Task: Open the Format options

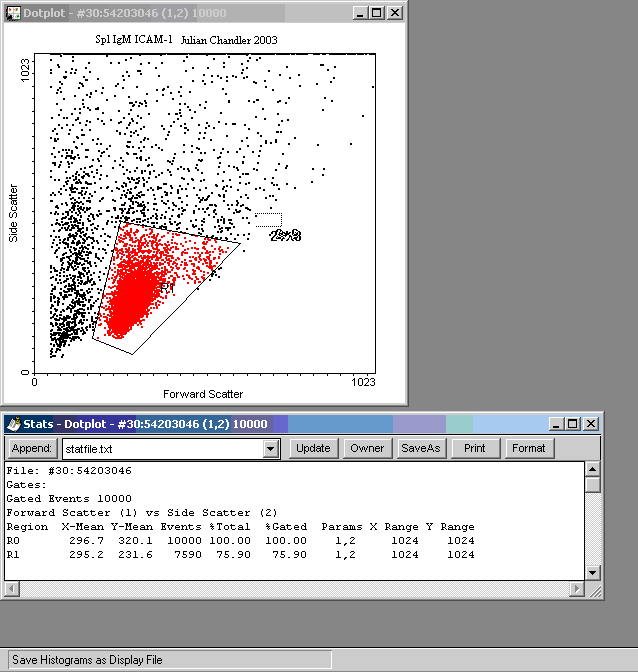Action: click(x=528, y=448)
